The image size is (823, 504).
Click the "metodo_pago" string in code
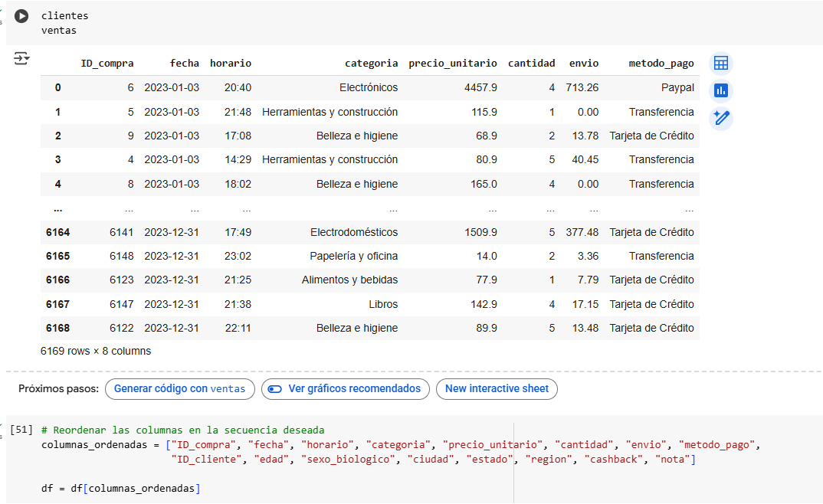tap(716, 445)
